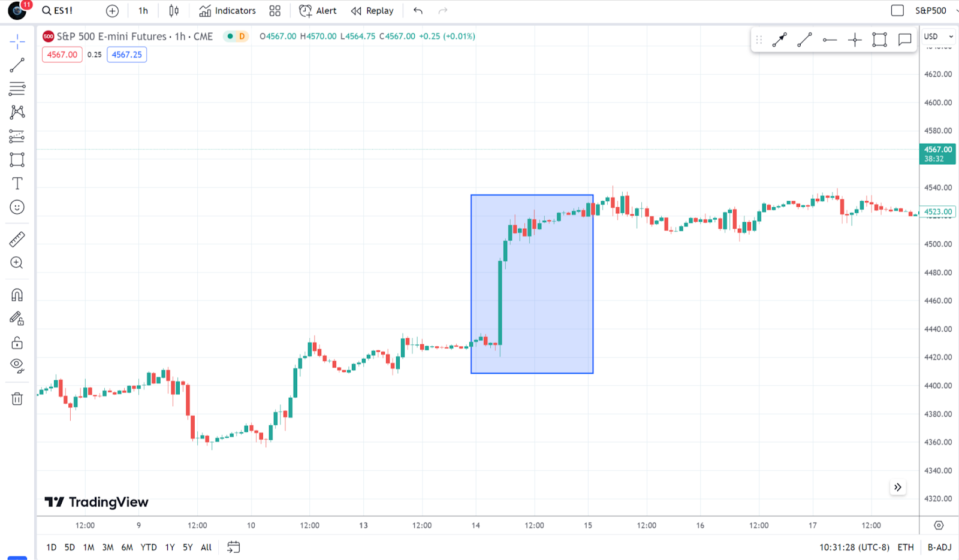The image size is (959, 560).
Task: Open the layout templates grid icon
Action: pos(275,11)
